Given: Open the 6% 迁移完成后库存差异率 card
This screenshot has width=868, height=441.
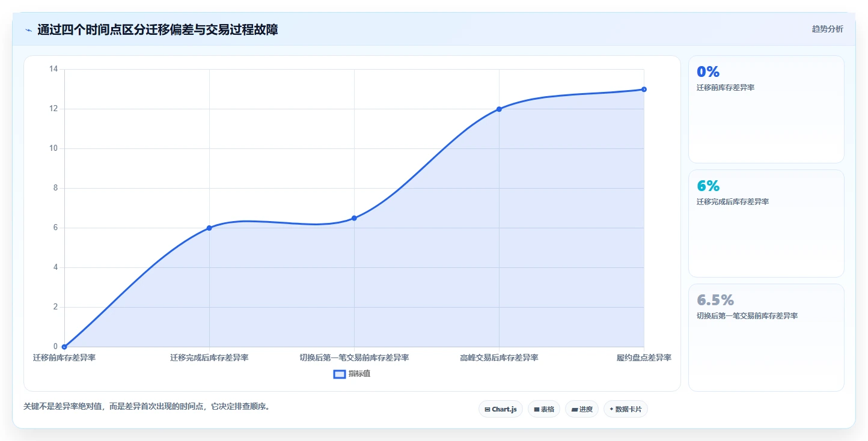Looking at the screenshot, I should [x=766, y=224].
